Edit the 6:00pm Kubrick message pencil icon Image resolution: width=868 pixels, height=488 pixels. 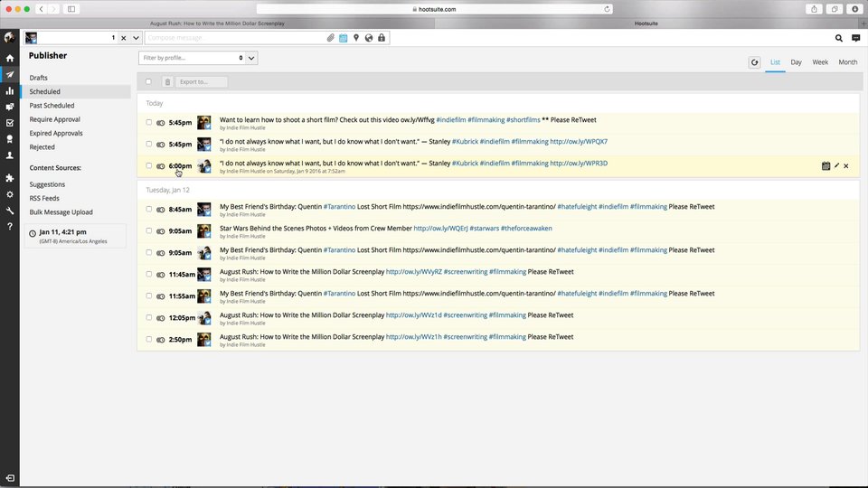point(836,166)
